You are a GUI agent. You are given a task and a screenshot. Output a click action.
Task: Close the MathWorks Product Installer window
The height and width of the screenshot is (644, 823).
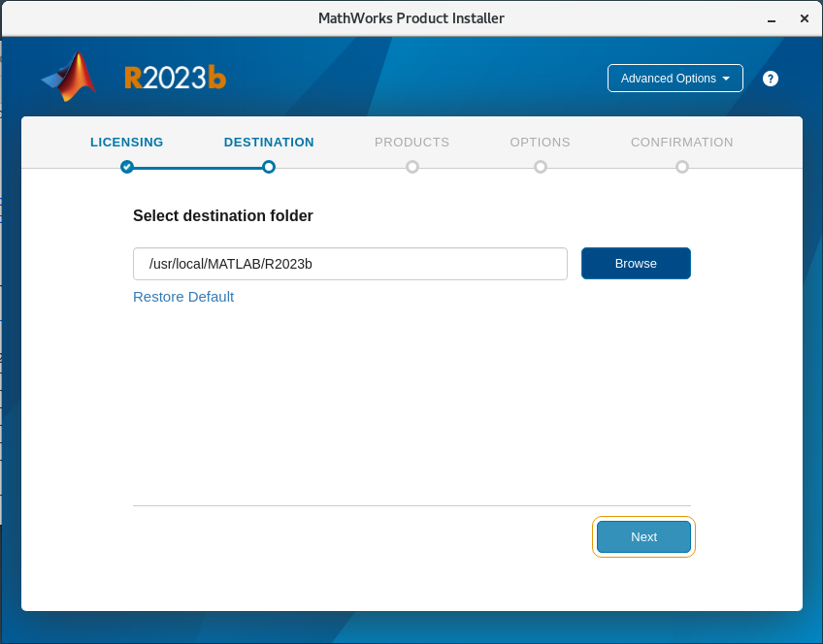click(805, 18)
